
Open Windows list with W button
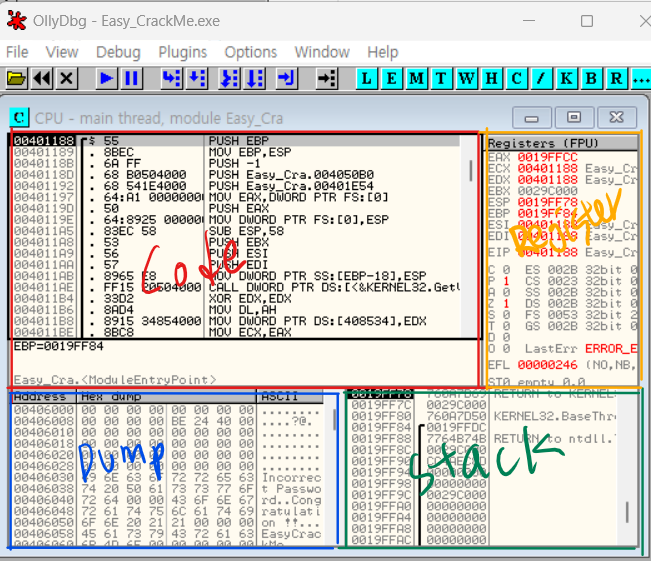(x=467, y=78)
